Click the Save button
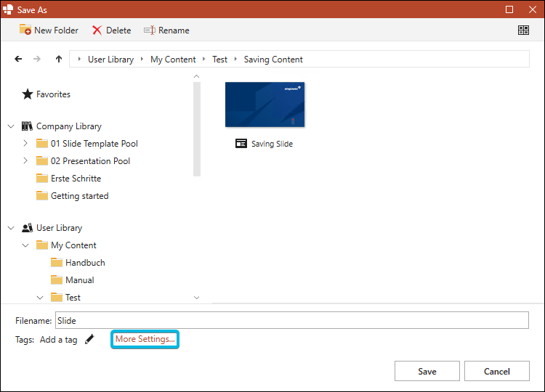Image resolution: width=545 pixels, height=392 pixels. [x=427, y=371]
